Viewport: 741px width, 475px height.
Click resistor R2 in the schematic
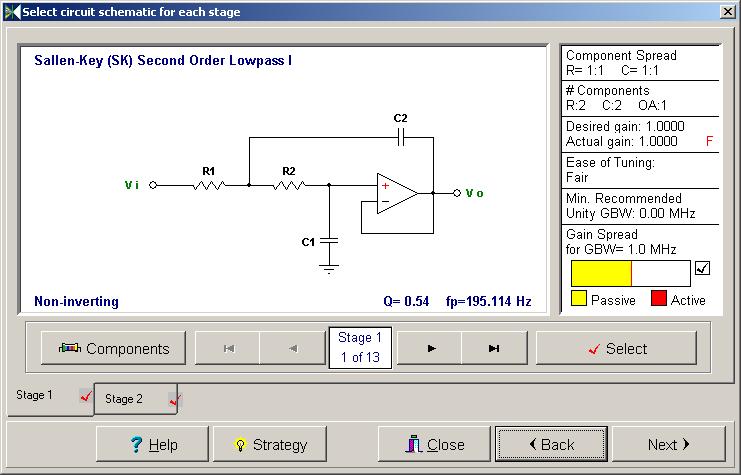(289, 185)
